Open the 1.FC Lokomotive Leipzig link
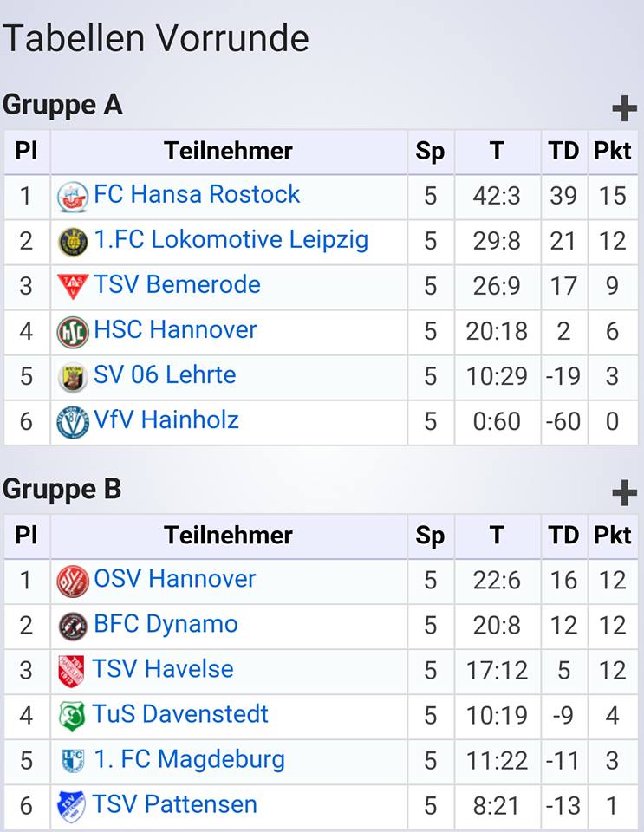Viewport: 644px width, 832px height. click(231, 240)
